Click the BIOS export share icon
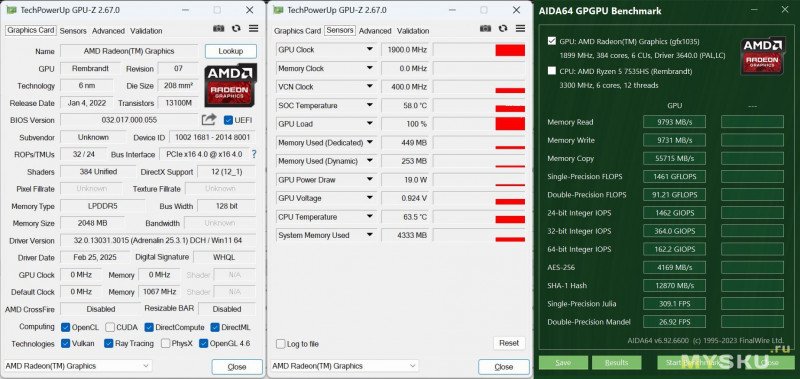This screenshot has width=800, height=379. [x=209, y=120]
